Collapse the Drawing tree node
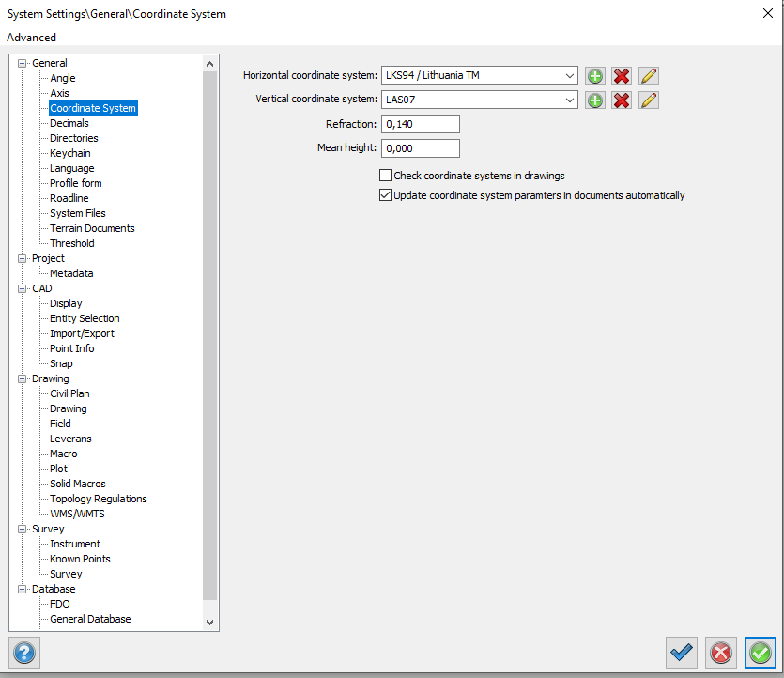Image resolution: width=784 pixels, height=678 pixels. click(23, 378)
